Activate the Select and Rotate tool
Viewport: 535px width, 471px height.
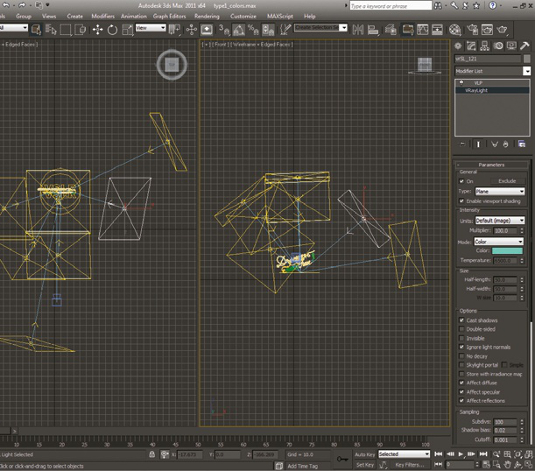pos(112,30)
